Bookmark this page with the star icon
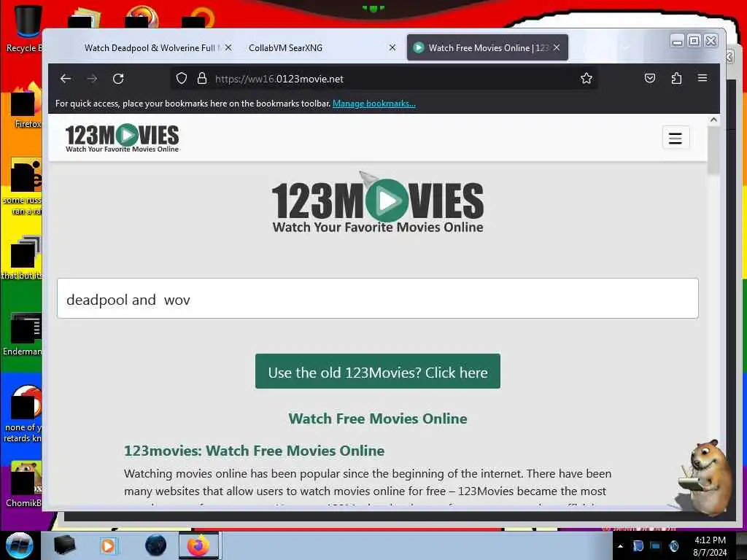The image size is (747, 560). [587, 79]
